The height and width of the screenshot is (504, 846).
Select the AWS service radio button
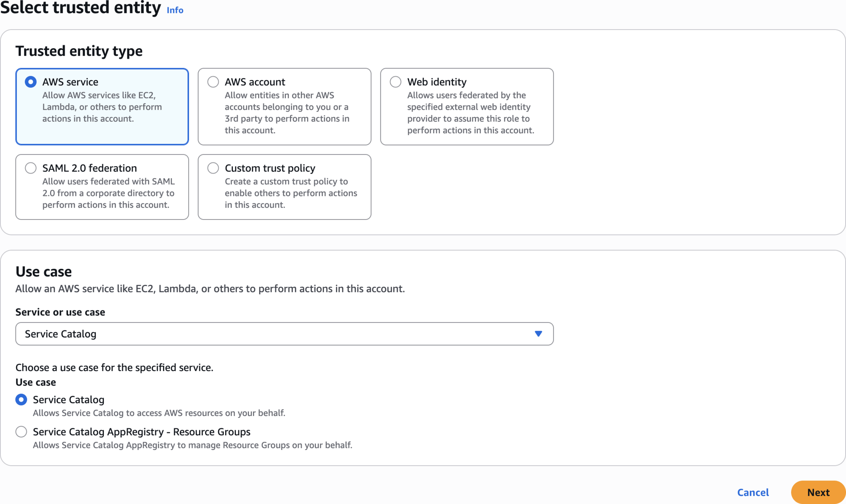[31, 82]
